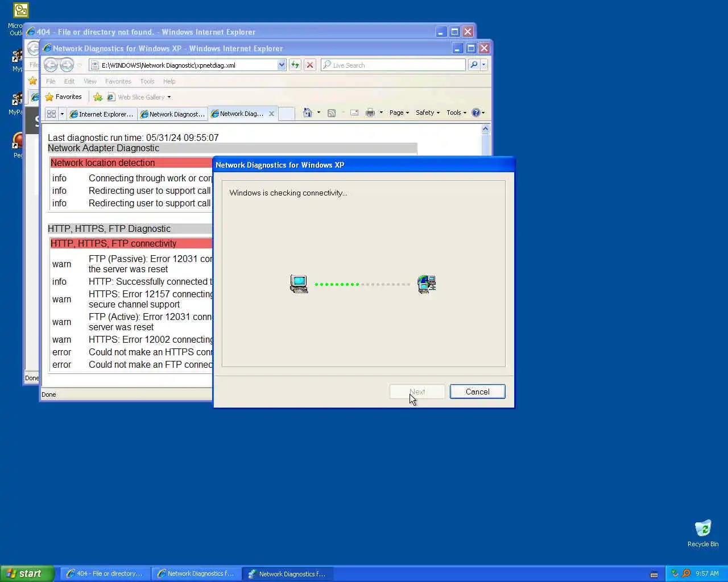Open the Edit menu
The height and width of the screenshot is (582, 728).
[x=69, y=81]
